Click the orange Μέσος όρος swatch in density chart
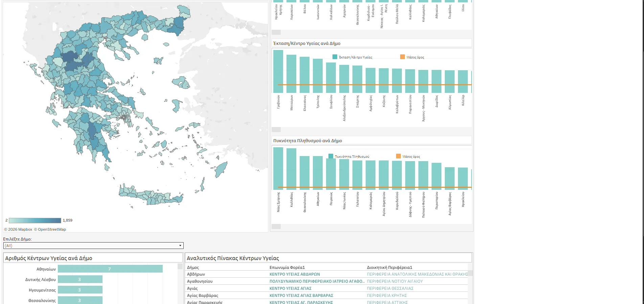Screen dimensions: 644x304 click(x=398, y=156)
